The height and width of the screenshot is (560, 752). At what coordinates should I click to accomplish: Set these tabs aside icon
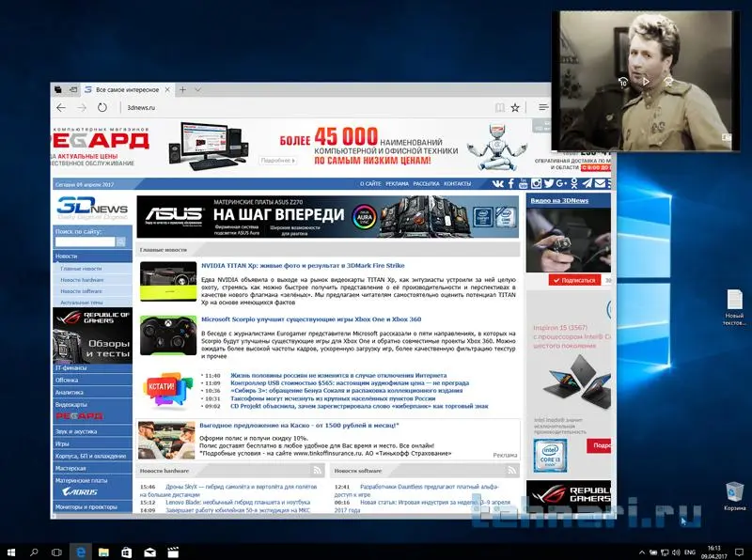(73, 89)
